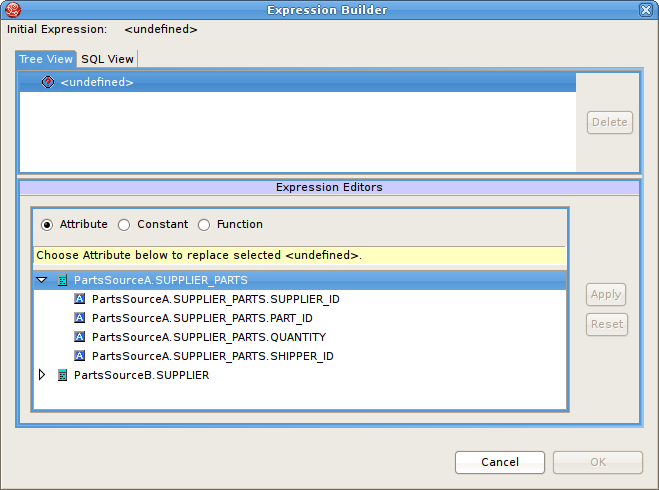Click the SUPPLIER_ID attribute icon

[80, 299]
